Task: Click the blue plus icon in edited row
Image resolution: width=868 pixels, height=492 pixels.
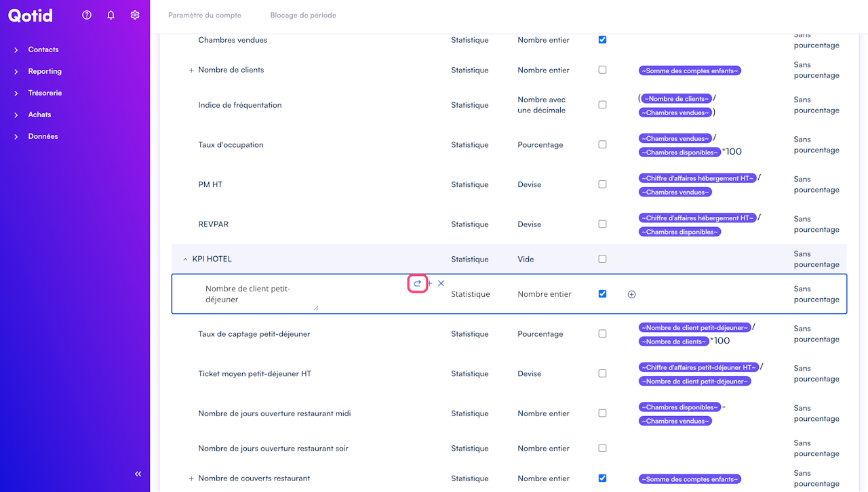Action: pos(430,283)
